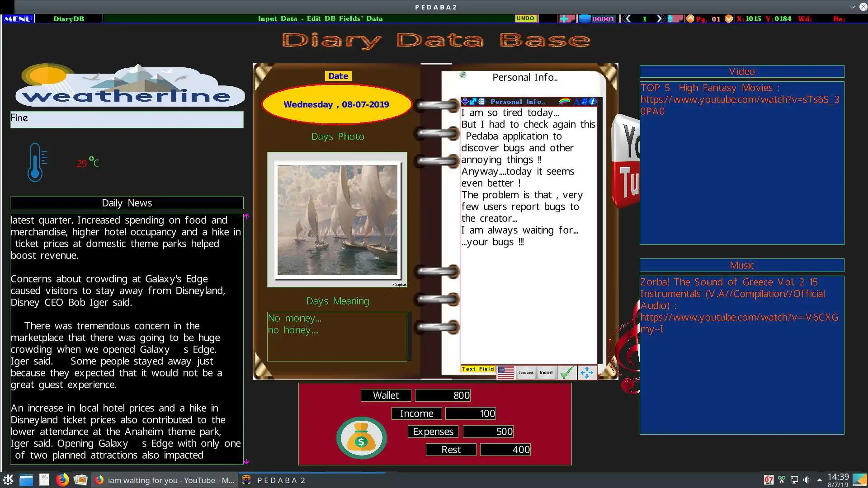Click the blue expand arrow icon in Personal Info

(x=473, y=102)
